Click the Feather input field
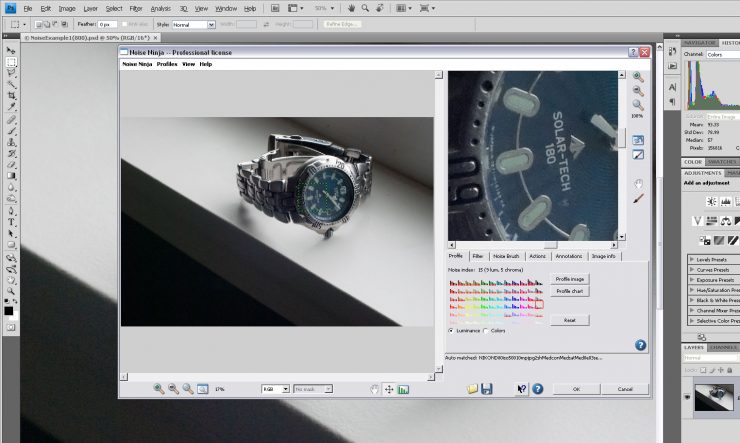This screenshot has width=740, height=443. (107, 24)
